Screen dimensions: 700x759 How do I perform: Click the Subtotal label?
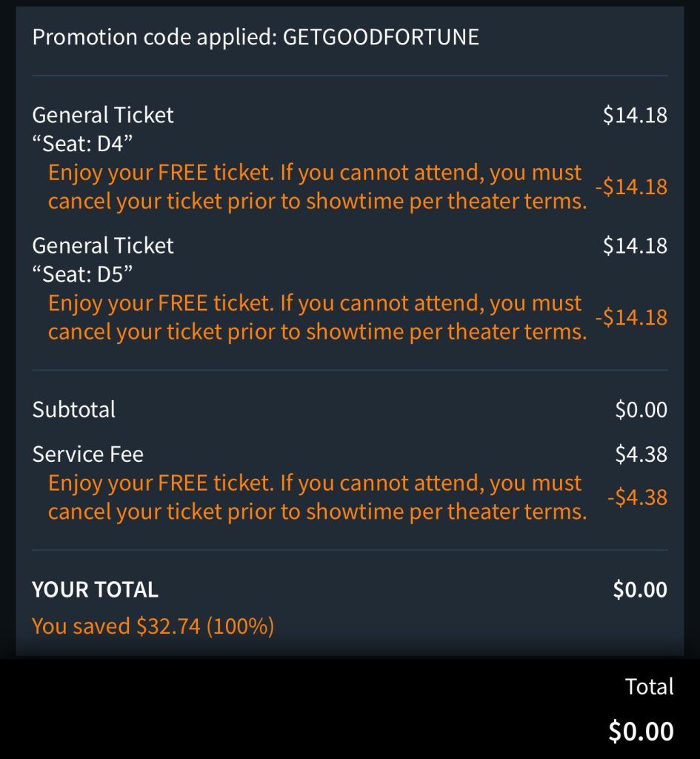[x=74, y=410]
